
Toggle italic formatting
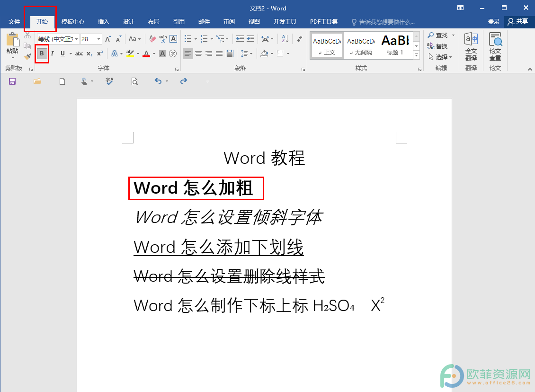coord(52,53)
